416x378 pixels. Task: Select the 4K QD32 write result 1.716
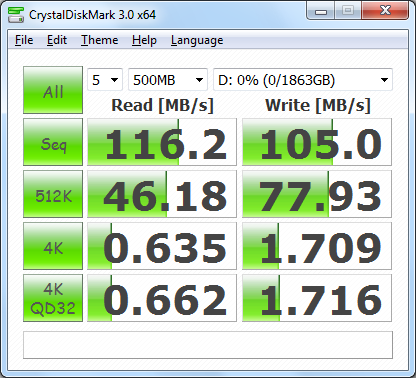(x=317, y=298)
